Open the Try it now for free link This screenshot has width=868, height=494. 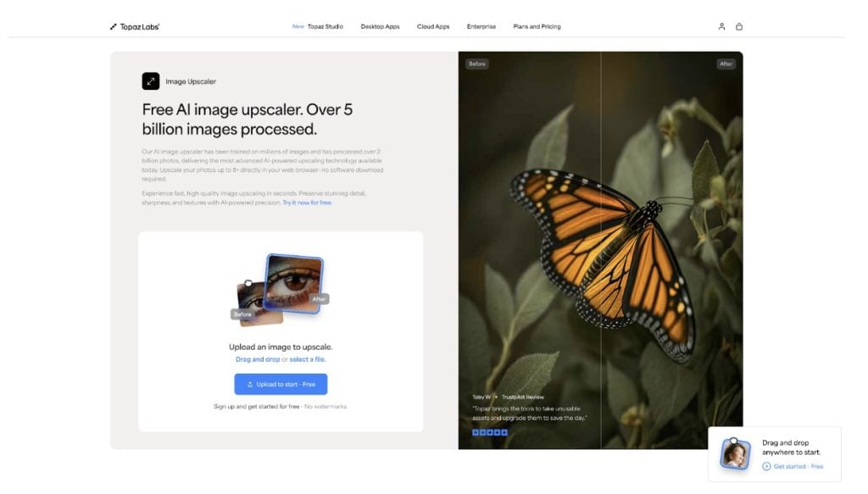click(x=307, y=203)
